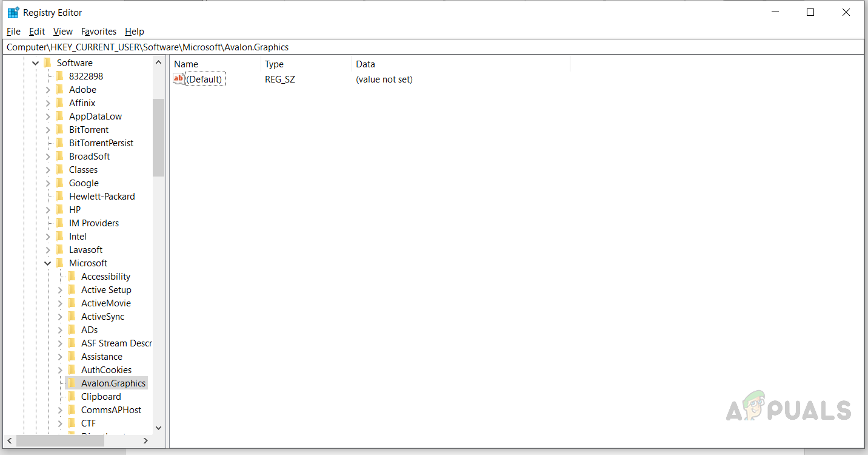Select the HP key label
The image size is (868, 455).
pyautogui.click(x=75, y=210)
